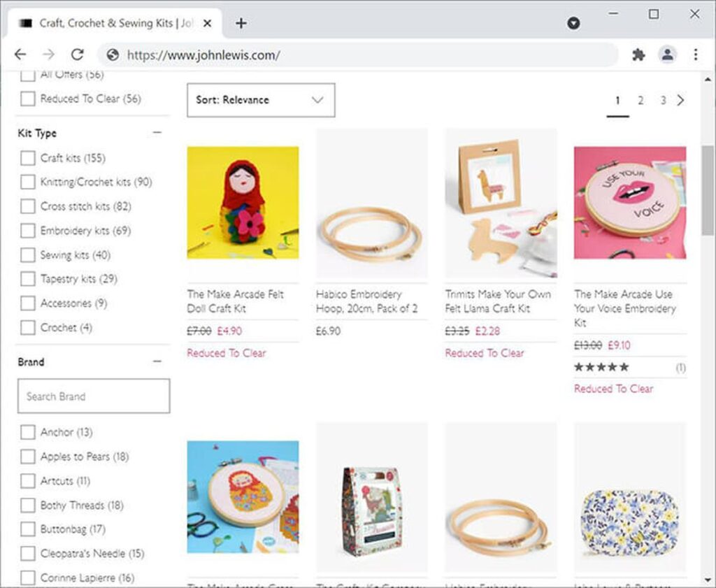The height and width of the screenshot is (588, 716).
Task: Enable the Reduced To Clear filter
Action: click(27, 99)
